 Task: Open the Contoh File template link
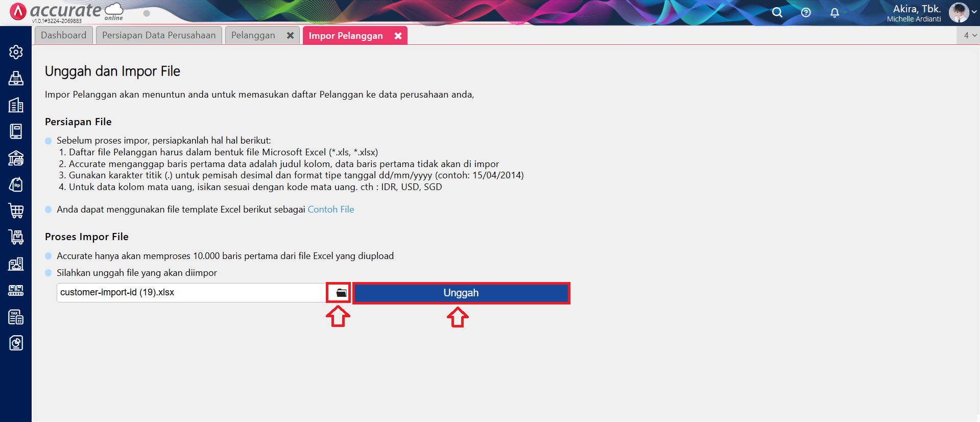pos(330,209)
